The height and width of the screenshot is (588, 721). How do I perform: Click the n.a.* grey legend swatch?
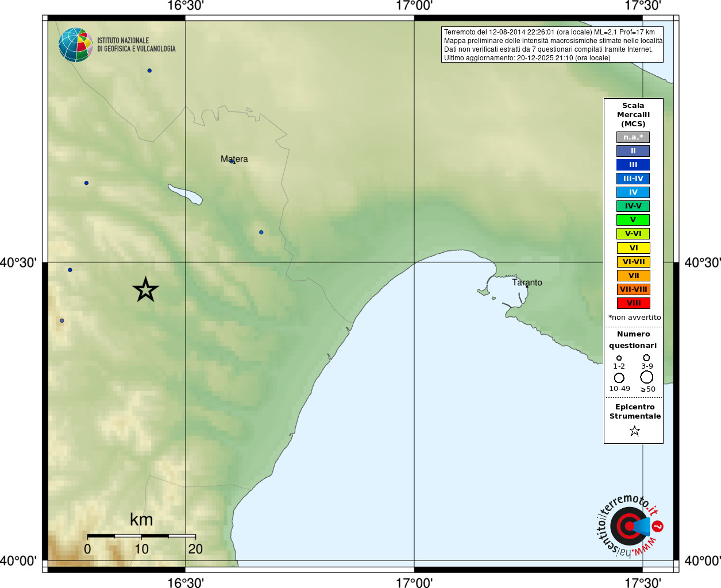point(633,137)
